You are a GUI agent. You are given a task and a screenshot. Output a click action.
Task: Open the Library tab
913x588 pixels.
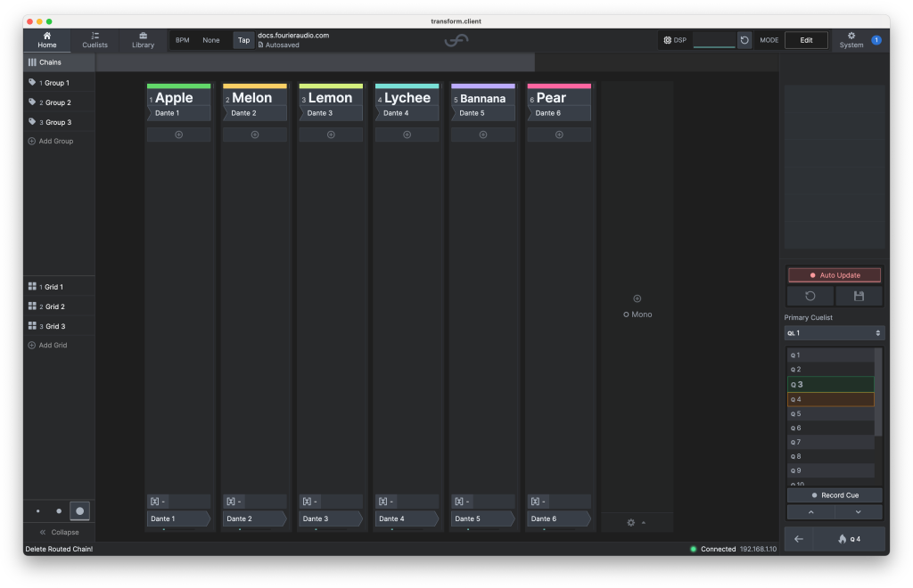143,40
